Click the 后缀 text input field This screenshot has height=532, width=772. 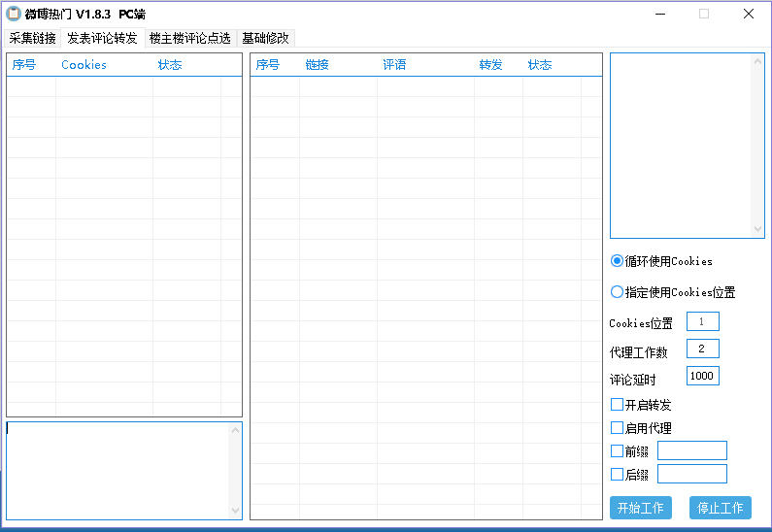(x=691, y=474)
